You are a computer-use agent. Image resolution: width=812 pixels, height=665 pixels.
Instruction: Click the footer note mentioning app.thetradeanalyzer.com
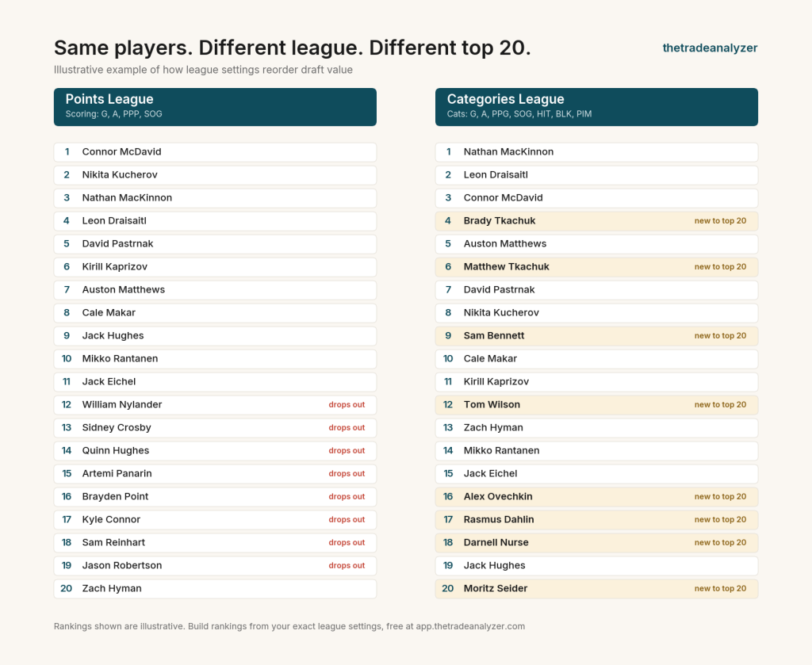pos(289,626)
